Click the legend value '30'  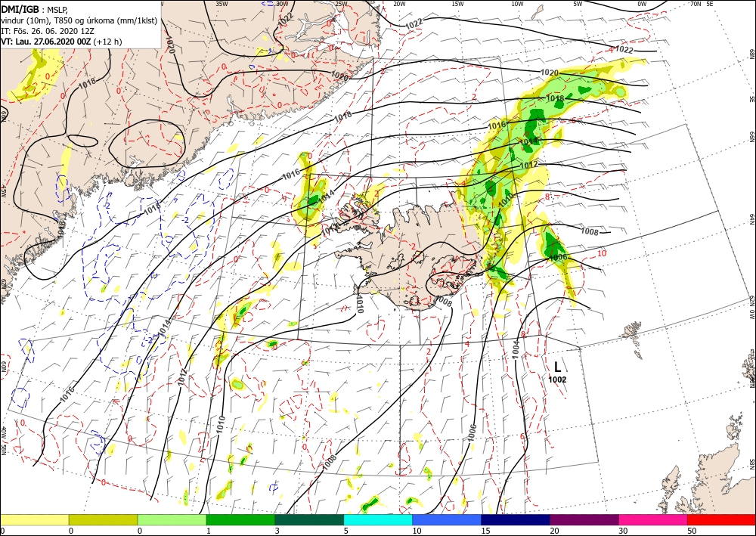[x=623, y=531]
